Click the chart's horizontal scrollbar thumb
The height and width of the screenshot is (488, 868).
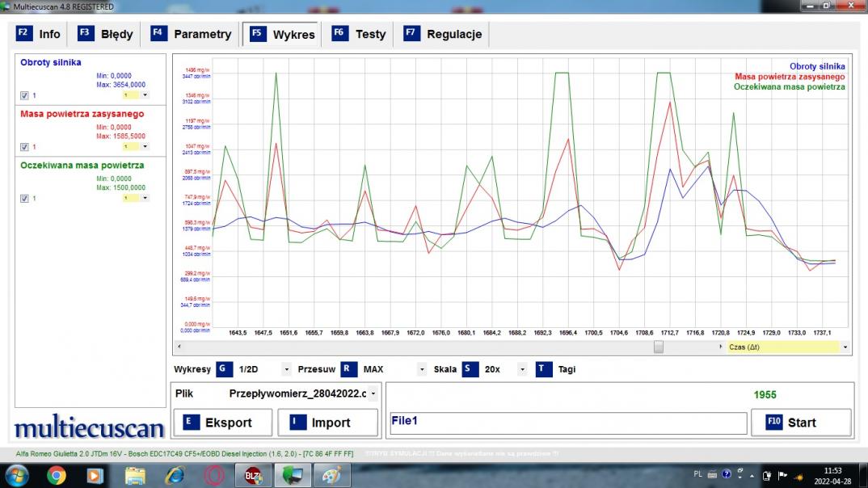[659, 347]
